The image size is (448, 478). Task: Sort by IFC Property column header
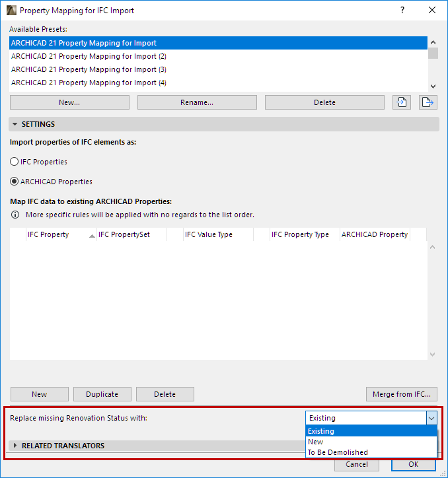[61, 234]
